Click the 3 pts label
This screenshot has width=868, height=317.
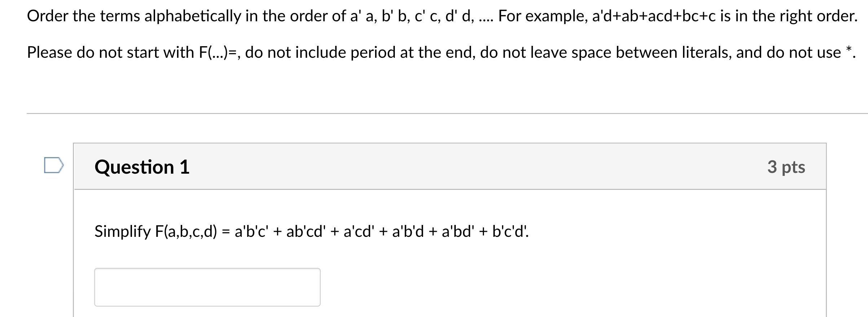pyautogui.click(x=785, y=166)
